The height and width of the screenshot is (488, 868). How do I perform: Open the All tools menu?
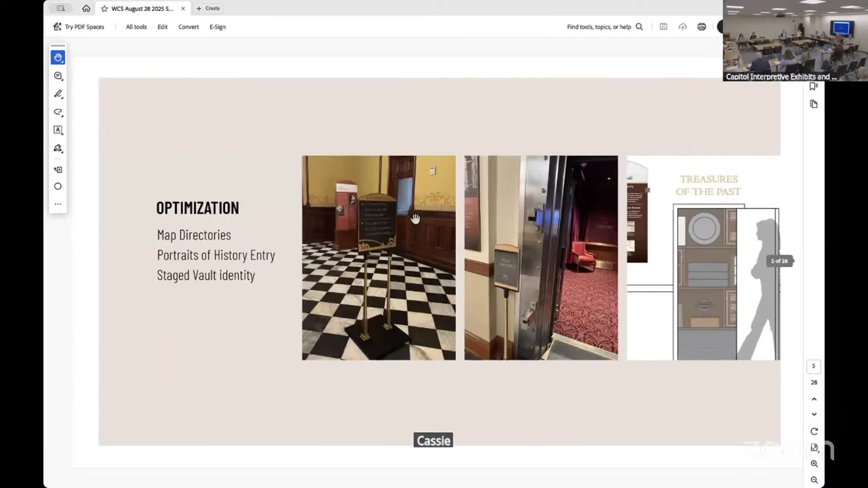click(x=136, y=27)
